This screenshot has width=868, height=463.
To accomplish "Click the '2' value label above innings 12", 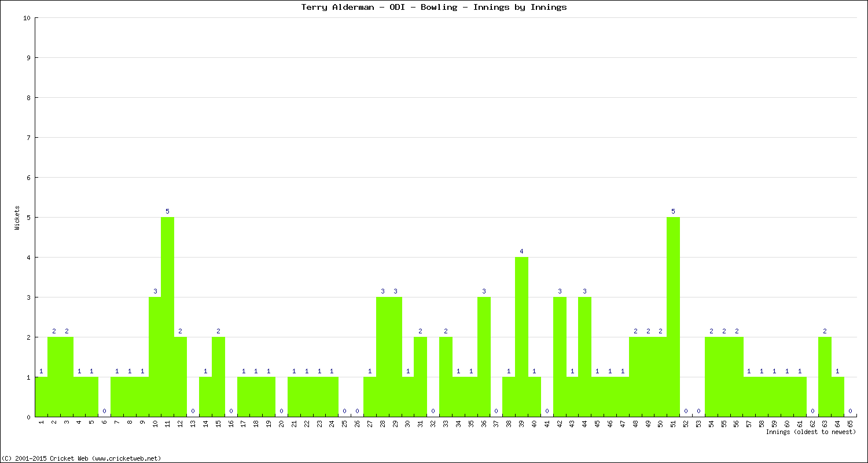I will point(181,331).
